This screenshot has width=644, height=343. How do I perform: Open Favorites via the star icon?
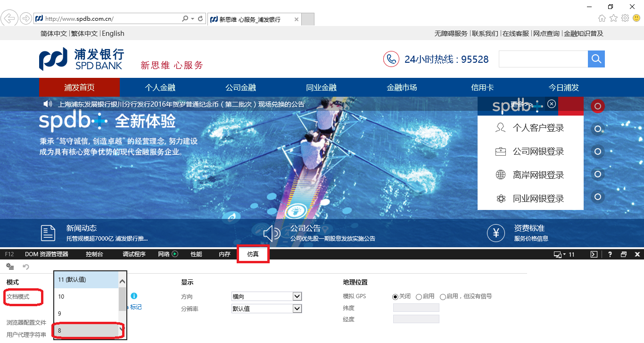pyautogui.click(x=613, y=18)
